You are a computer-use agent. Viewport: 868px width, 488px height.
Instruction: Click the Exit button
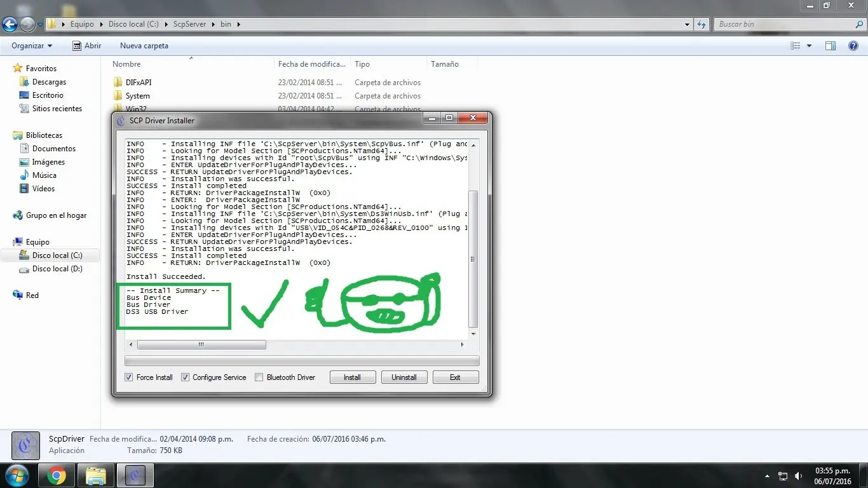pyautogui.click(x=456, y=377)
